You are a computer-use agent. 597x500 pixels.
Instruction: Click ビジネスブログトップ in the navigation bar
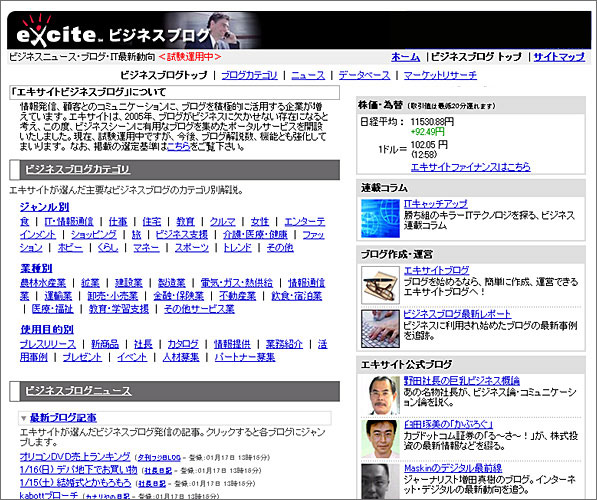tap(164, 75)
